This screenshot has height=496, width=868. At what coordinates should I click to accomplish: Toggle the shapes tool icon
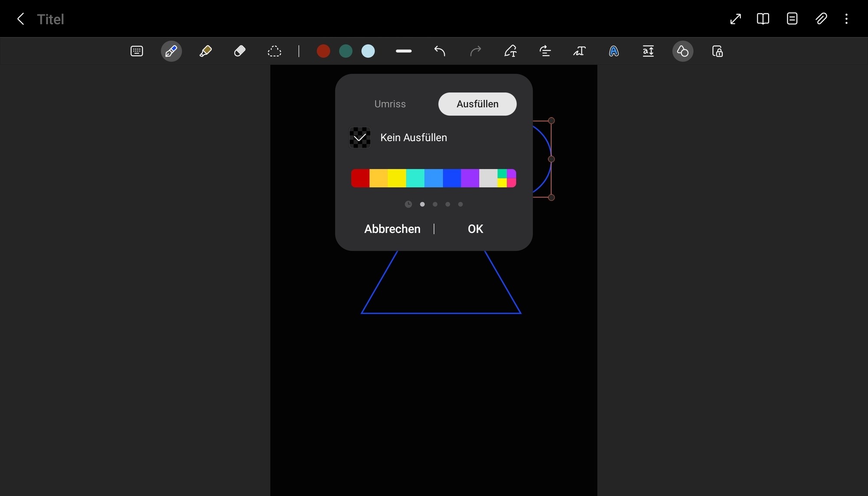coord(683,51)
